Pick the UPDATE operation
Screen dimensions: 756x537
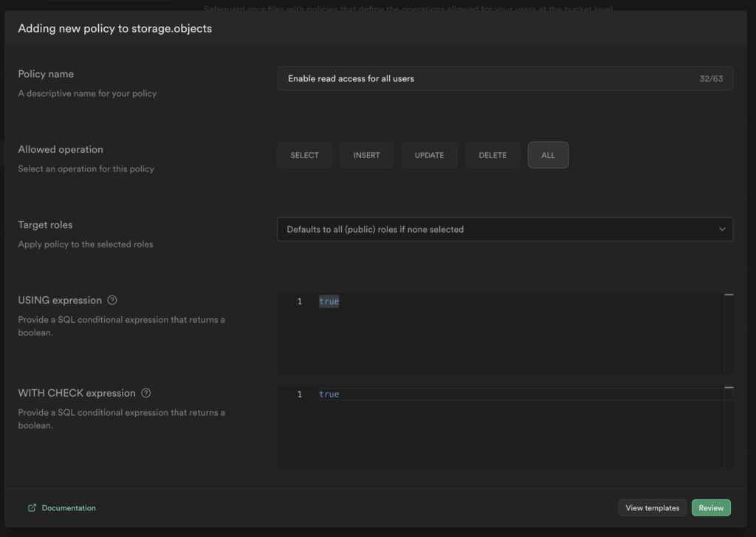[429, 155]
